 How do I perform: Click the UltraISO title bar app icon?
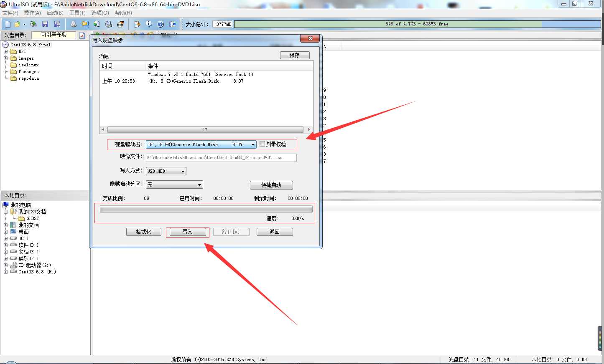coord(4,4)
